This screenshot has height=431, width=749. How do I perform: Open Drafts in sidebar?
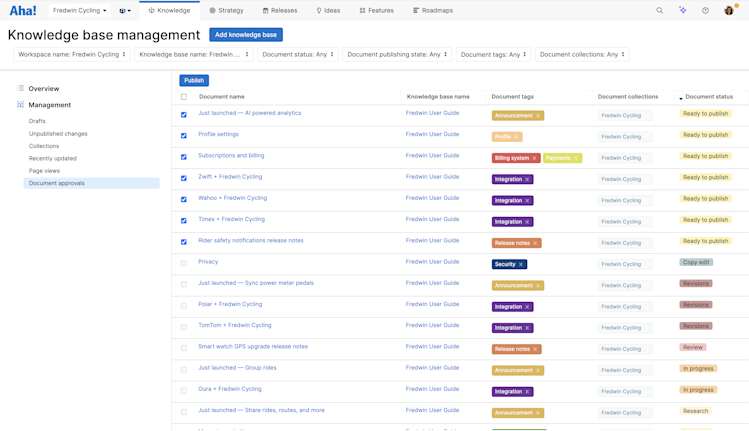click(37, 121)
